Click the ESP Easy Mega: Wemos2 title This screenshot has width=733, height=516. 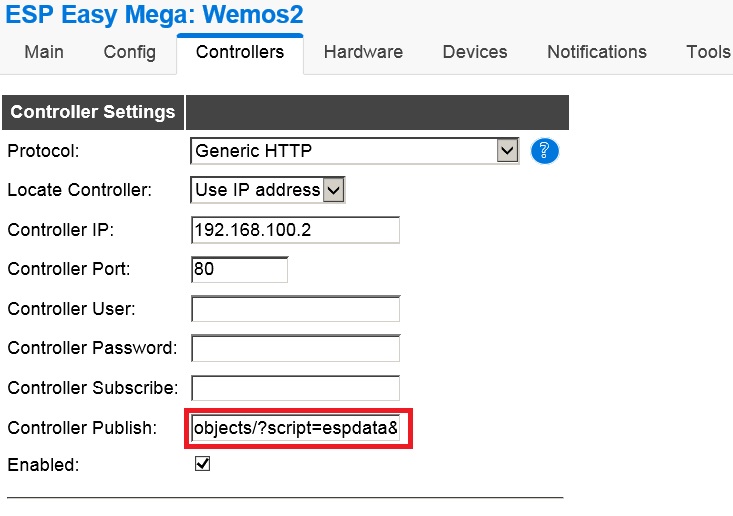click(155, 15)
